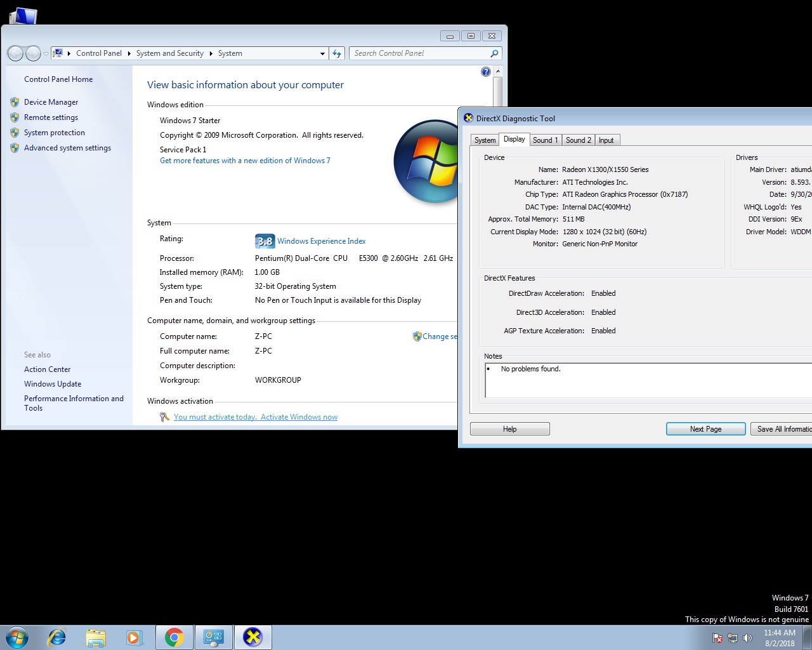
Task: Open Control Panel help question mark icon
Action: click(x=486, y=72)
